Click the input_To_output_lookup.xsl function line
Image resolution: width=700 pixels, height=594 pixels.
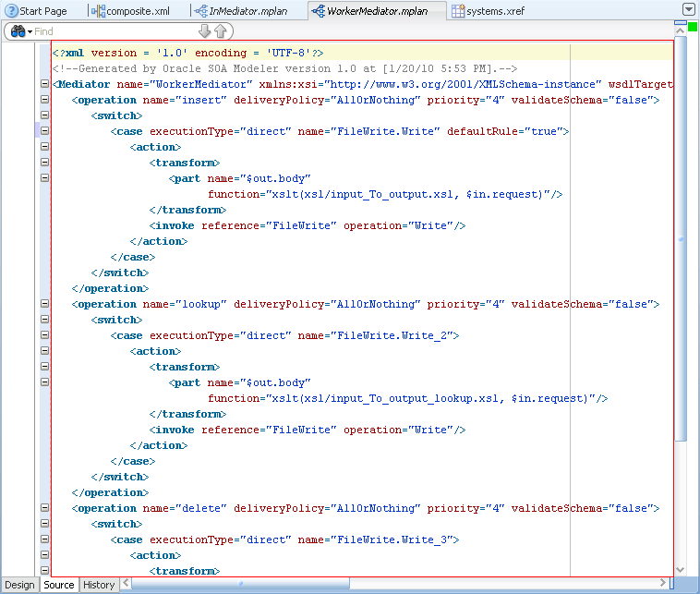coord(408,398)
